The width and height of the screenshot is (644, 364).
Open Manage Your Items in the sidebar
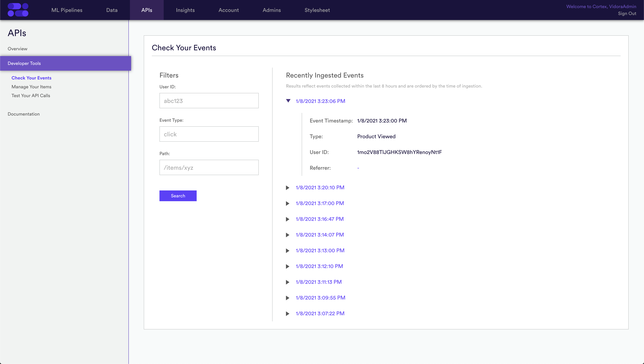(31, 87)
